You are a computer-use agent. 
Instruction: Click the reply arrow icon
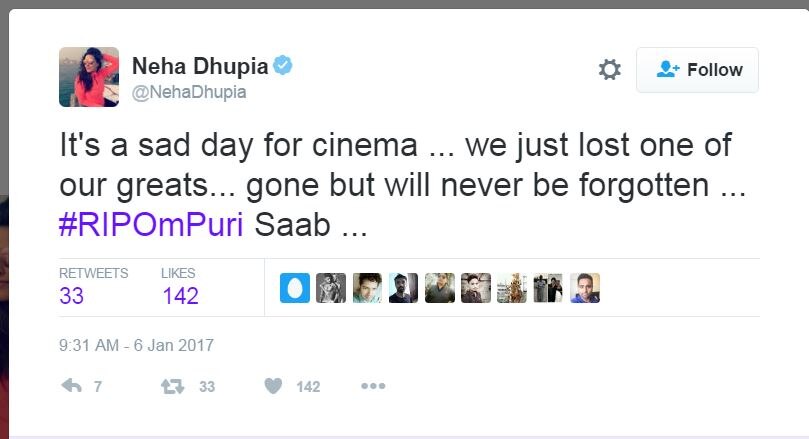click(x=71, y=386)
